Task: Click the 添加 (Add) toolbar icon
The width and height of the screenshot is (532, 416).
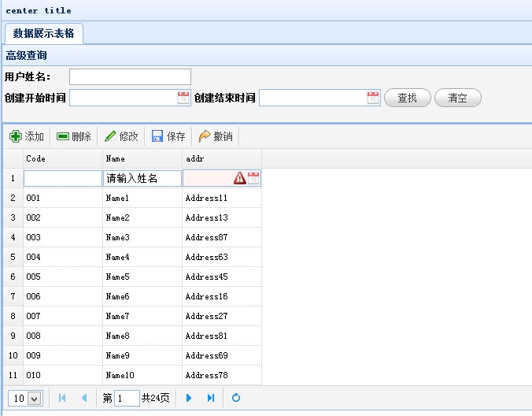Action: point(16,136)
